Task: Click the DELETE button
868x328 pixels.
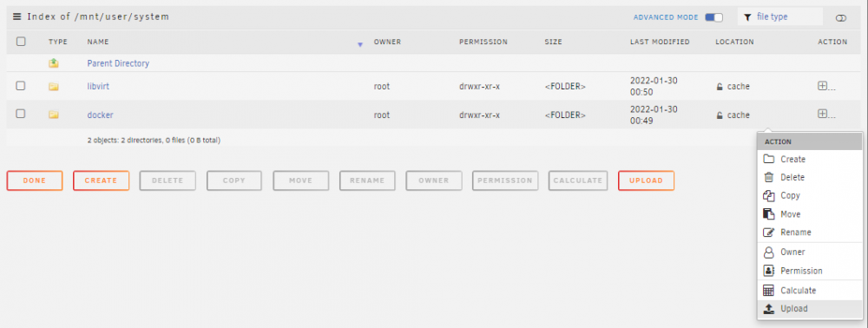Action: (168, 180)
